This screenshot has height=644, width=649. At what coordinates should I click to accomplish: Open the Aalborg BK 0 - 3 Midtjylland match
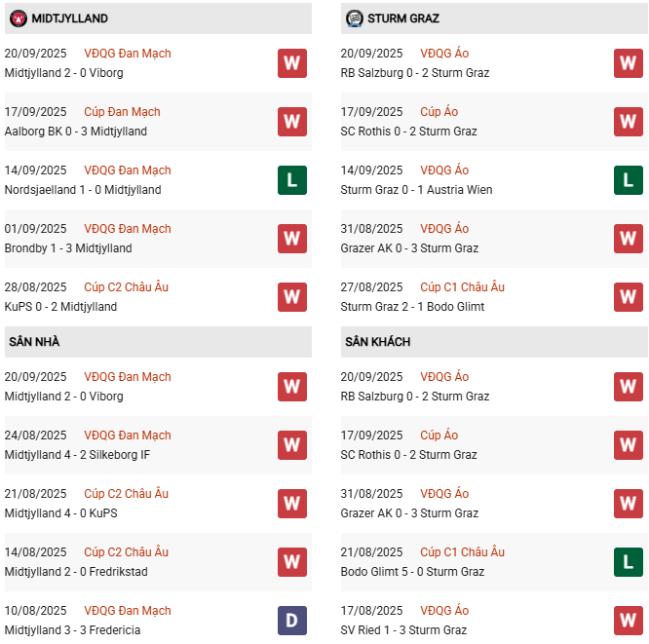click(76, 132)
